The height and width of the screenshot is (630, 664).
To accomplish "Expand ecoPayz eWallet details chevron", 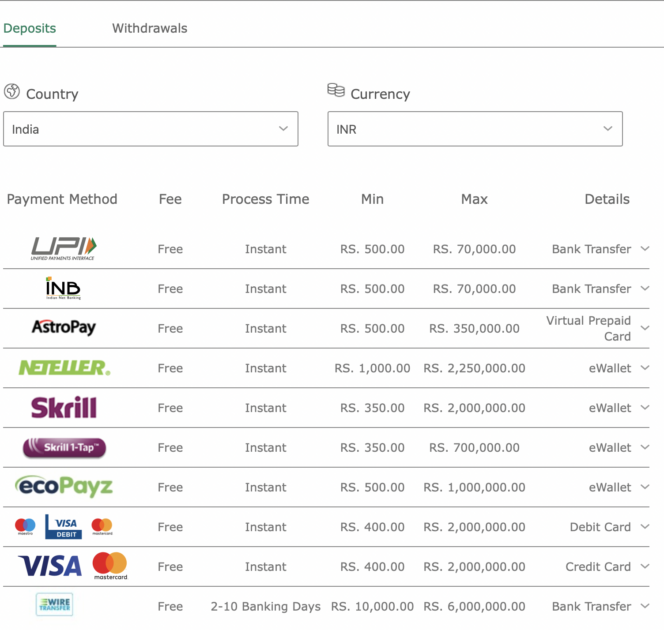I will click(645, 487).
